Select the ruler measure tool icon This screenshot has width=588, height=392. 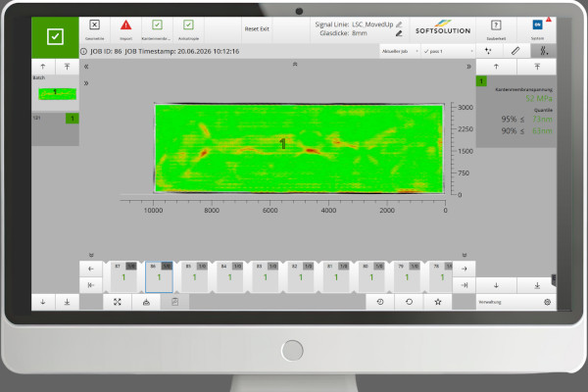pyautogui.click(x=515, y=51)
